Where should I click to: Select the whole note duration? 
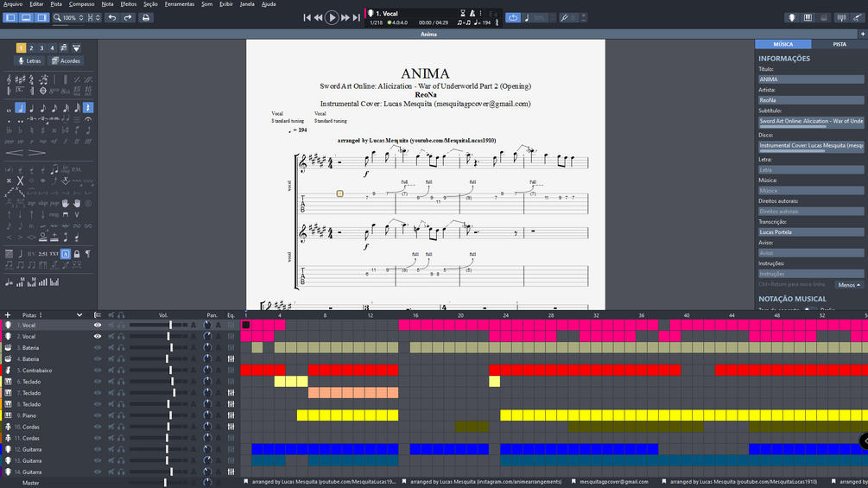coord(9,110)
